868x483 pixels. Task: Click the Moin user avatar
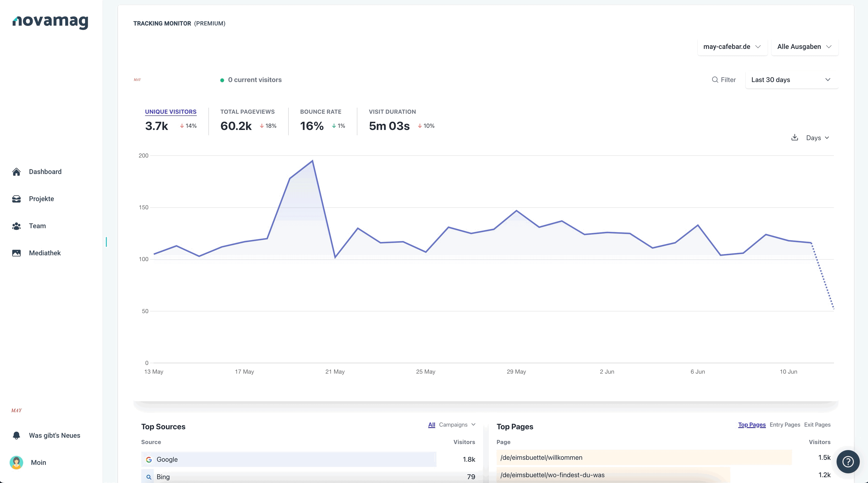point(16,462)
